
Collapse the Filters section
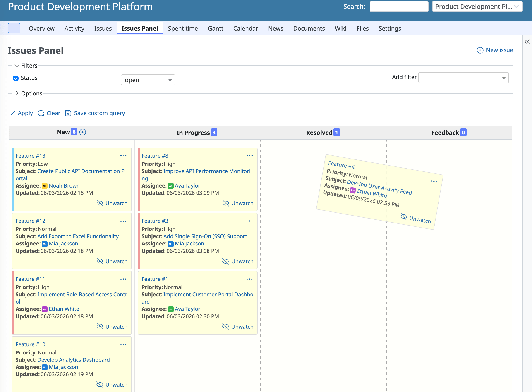click(x=26, y=66)
